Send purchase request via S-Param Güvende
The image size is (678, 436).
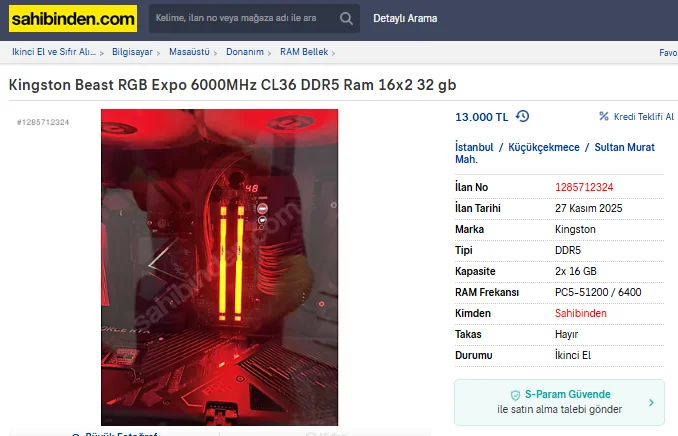(559, 402)
